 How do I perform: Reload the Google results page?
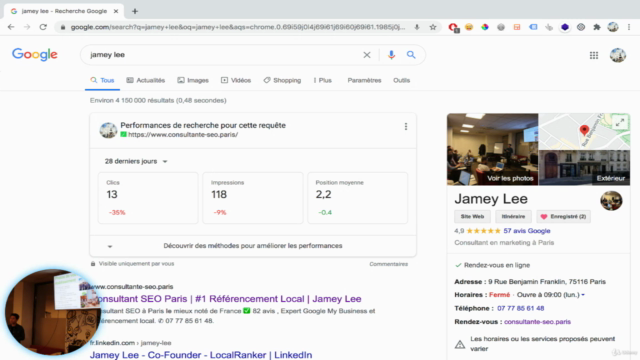click(43, 27)
